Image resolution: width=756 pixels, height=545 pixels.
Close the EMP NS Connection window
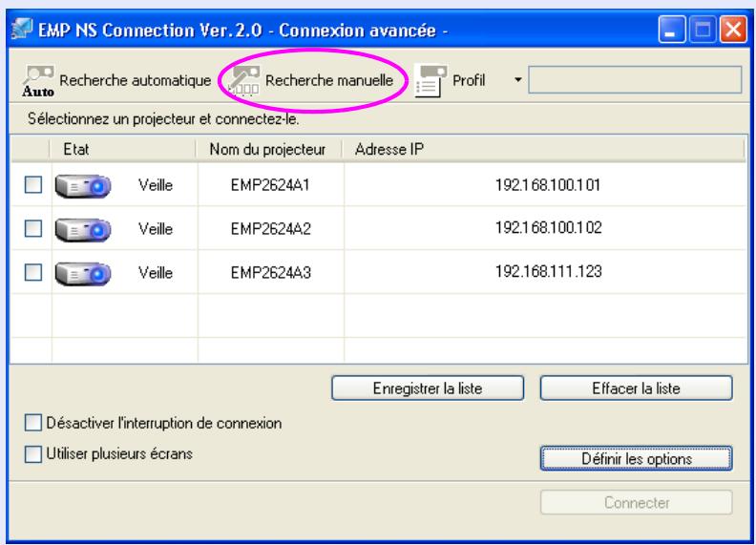tap(733, 30)
